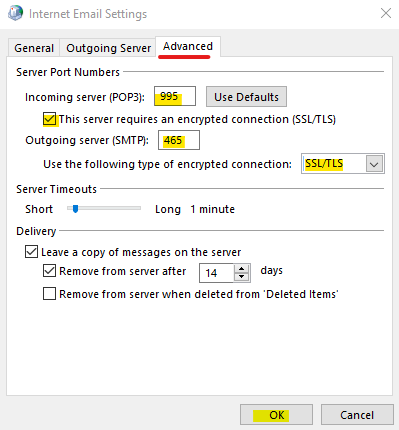This screenshot has height=430, width=399.
Task: Click the Outgoing server SMTP port field
Action: click(179, 140)
